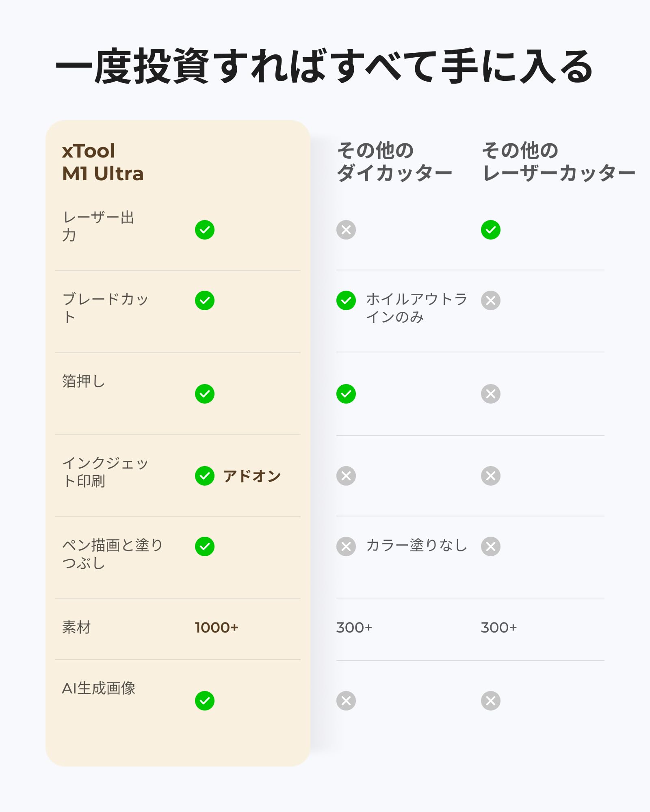The image size is (650, 812).
Task: Click die cutter blade cut checkmark
Action: (346, 300)
